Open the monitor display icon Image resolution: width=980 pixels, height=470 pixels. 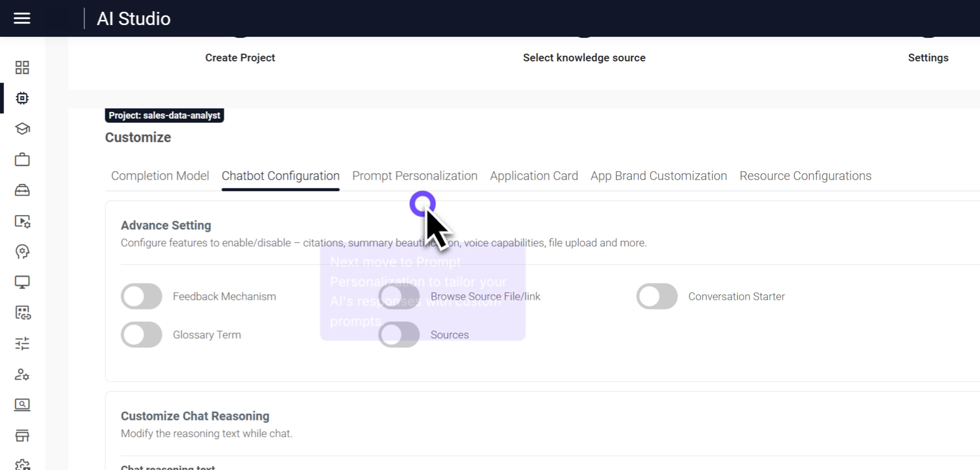(x=22, y=281)
